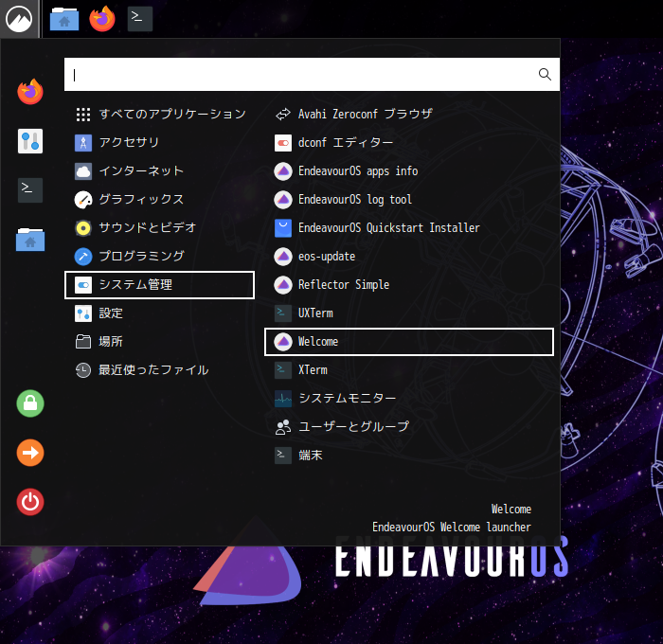Launch UXTerm
Viewport: 663px width, 644px height.
click(409, 313)
